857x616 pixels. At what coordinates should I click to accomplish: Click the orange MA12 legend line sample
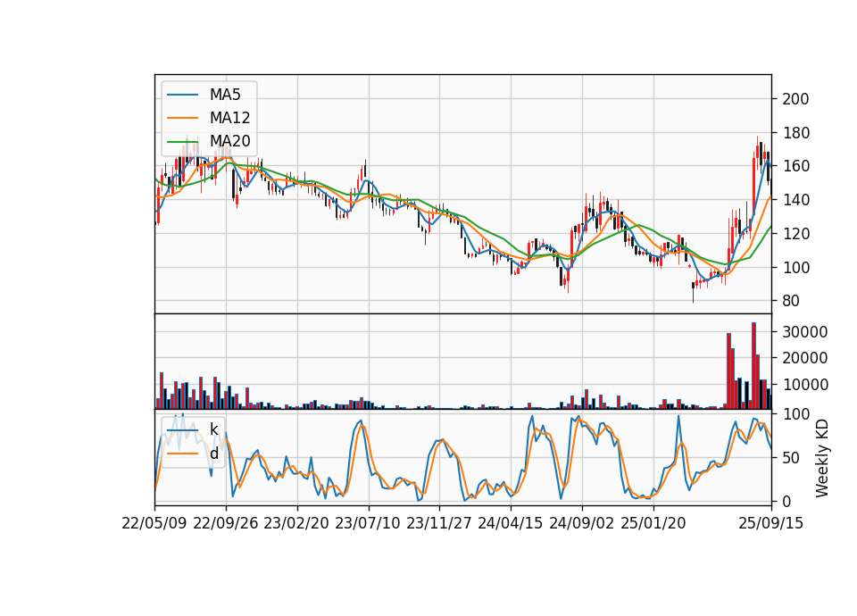pos(182,118)
